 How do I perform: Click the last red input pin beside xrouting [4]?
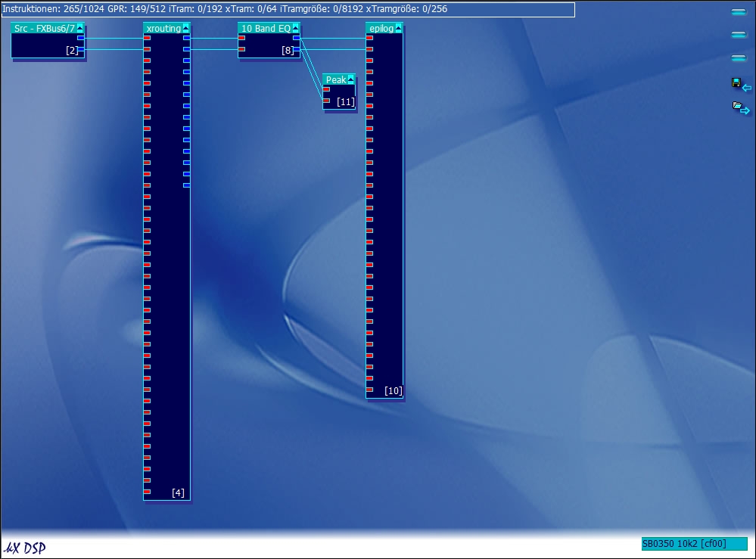pyautogui.click(x=147, y=492)
